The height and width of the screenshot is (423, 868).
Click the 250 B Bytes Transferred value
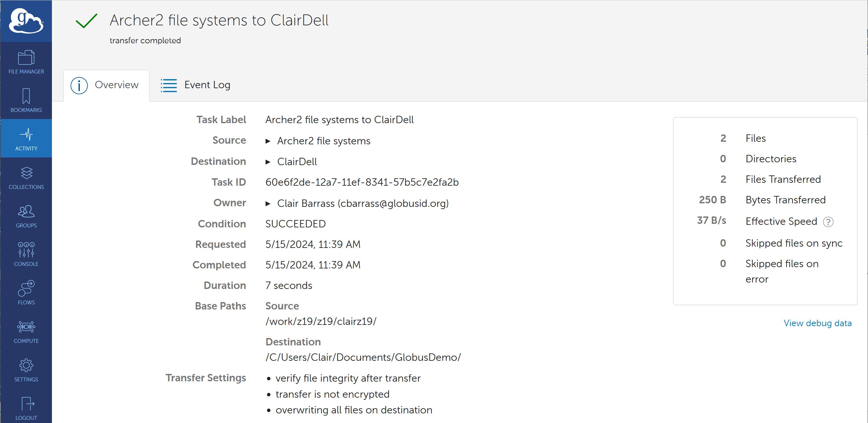(712, 200)
